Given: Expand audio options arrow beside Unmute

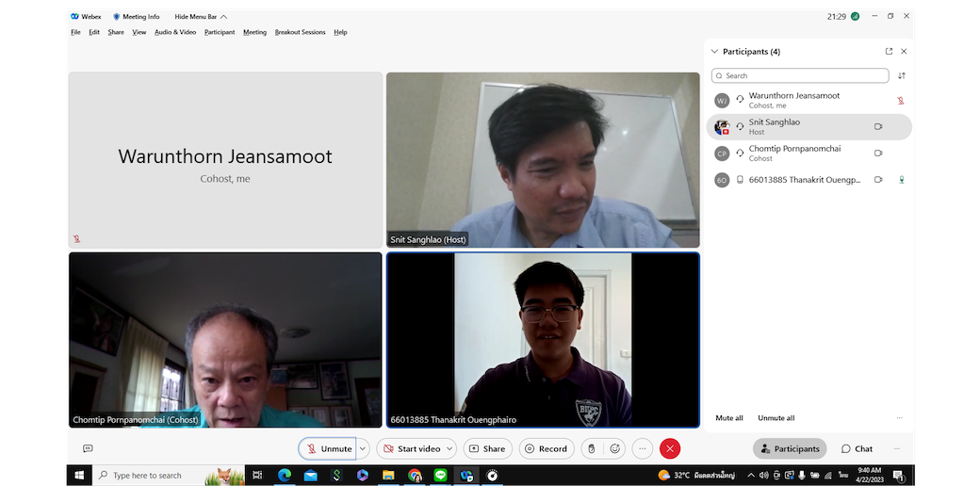Looking at the screenshot, I should pos(363,448).
